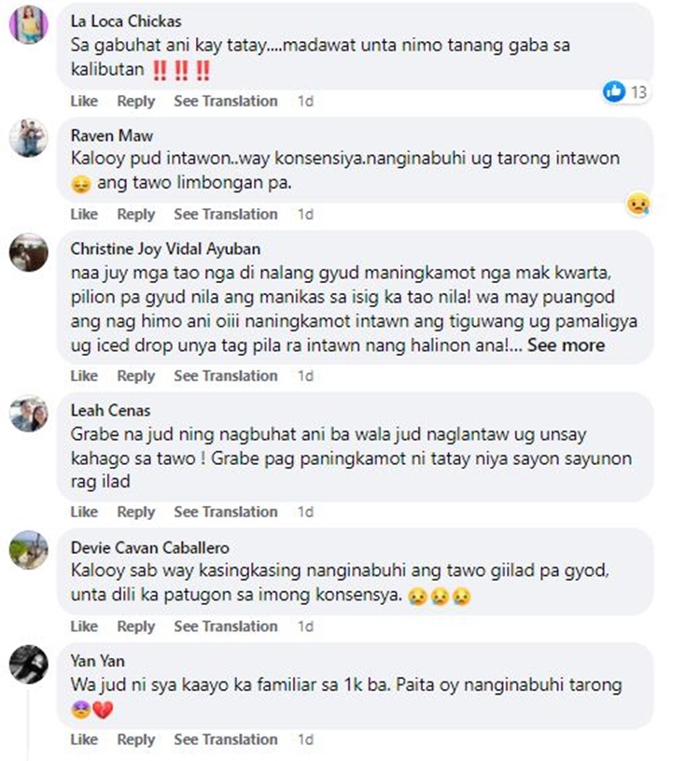Open Devie Cavan Caballero's avatar
700x761 pixels.
(x=29, y=550)
